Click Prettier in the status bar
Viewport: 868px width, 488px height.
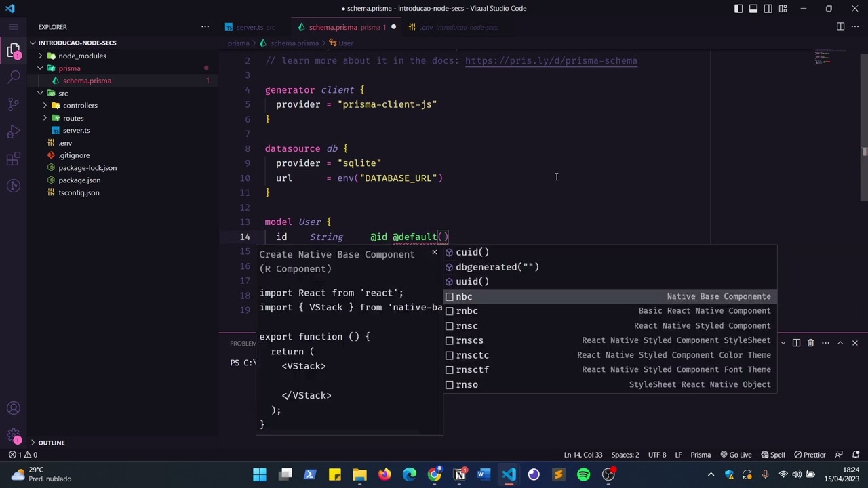click(810, 455)
